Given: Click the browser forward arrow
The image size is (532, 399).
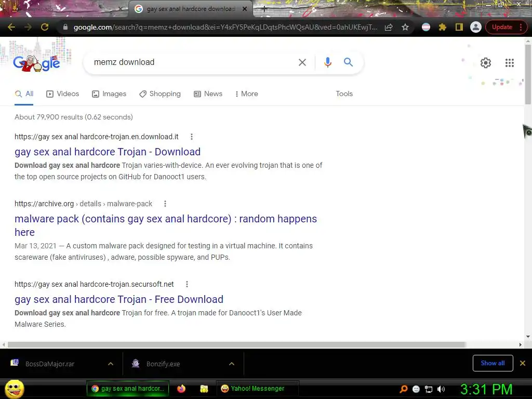Looking at the screenshot, I should (x=28, y=27).
